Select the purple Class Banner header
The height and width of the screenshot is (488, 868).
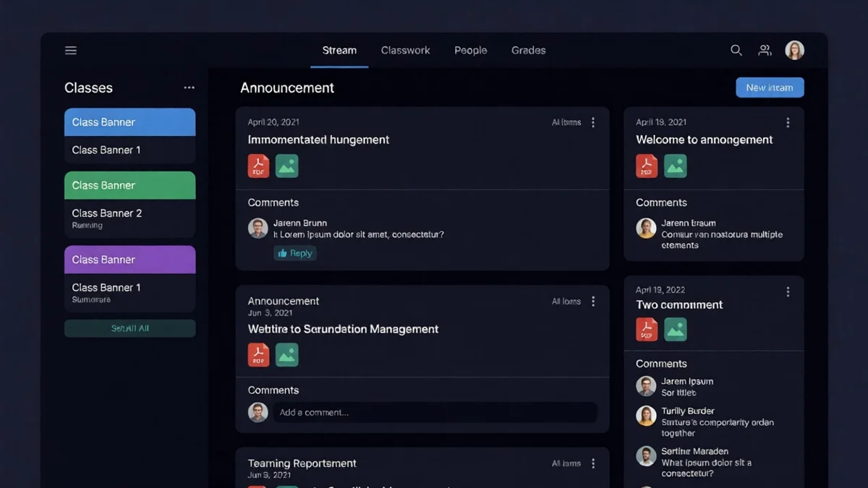[130, 260]
